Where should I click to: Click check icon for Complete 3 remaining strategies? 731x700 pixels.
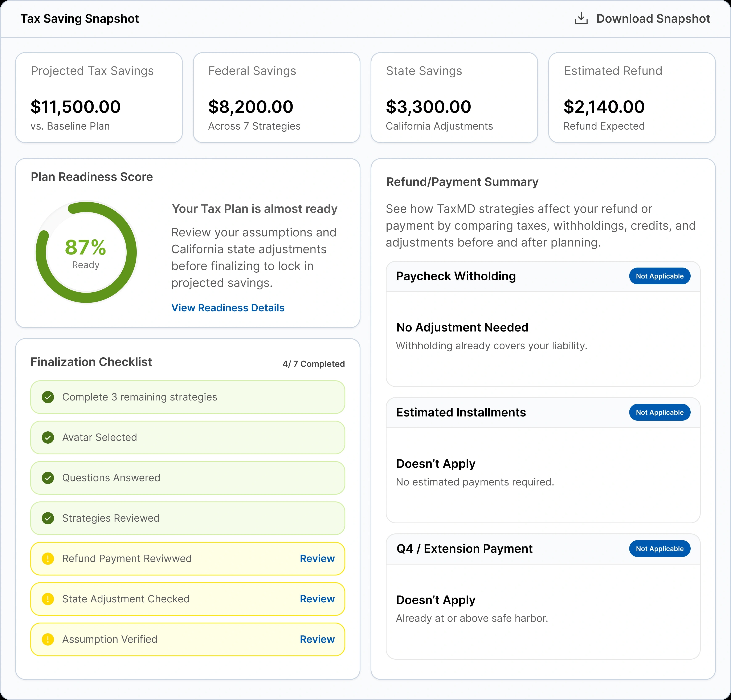[48, 397]
